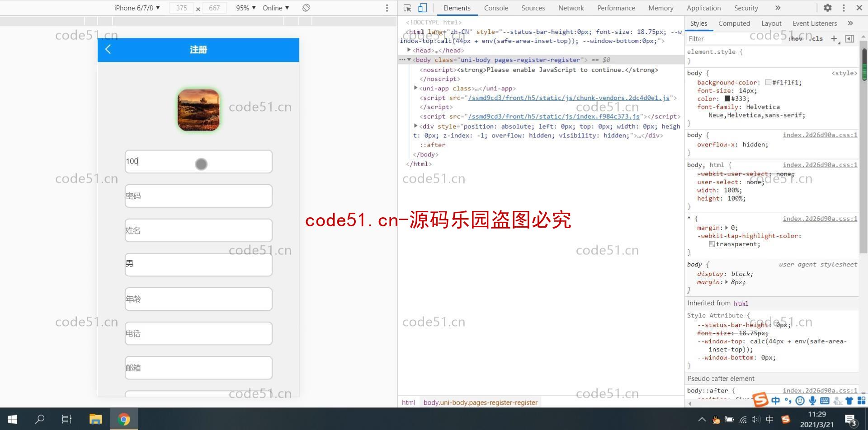Edit the viewport width value 375
This screenshot has height=430, width=868.
click(x=182, y=8)
